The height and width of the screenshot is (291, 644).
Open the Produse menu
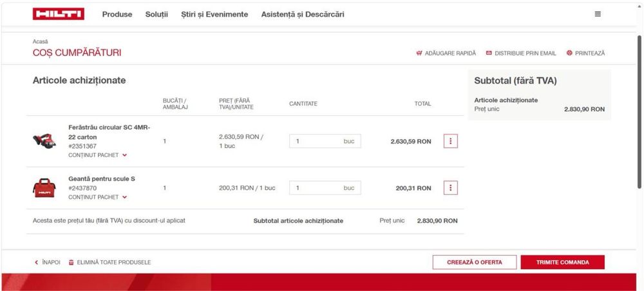click(117, 14)
